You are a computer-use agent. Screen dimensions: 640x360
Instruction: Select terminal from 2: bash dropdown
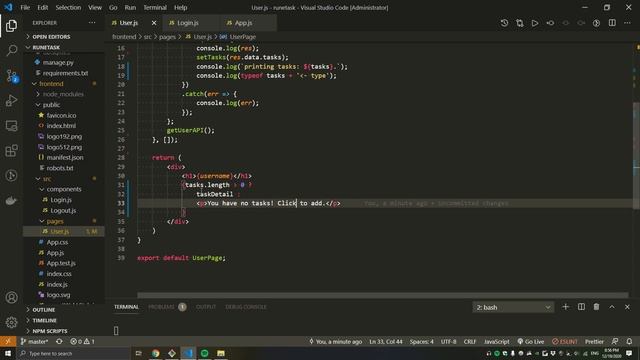coord(513,307)
